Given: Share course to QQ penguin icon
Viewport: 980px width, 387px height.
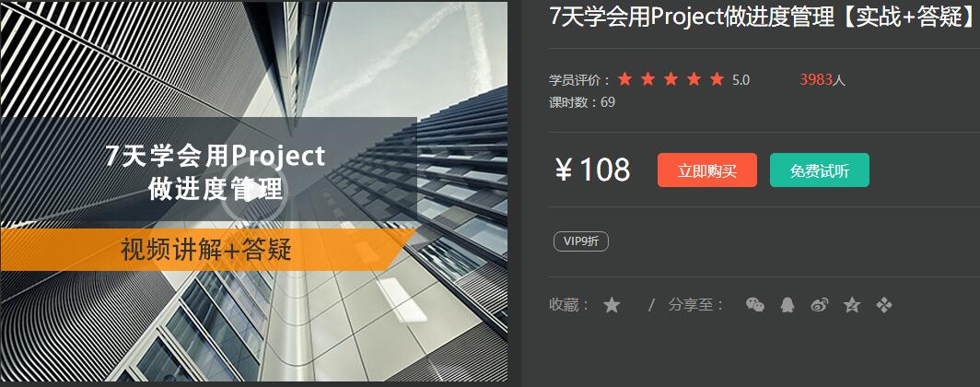Looking at the screenshot, I should point(787,304).
